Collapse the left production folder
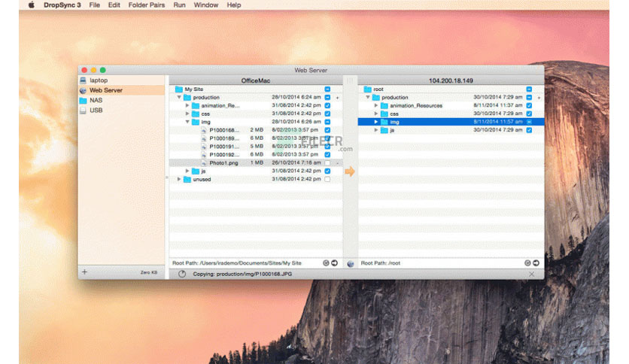Viewport: 629px width, 364px height. 179,98
